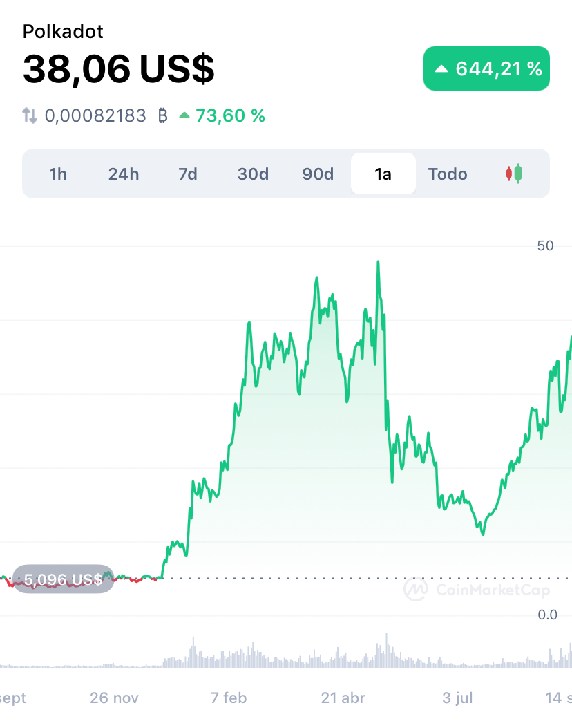The height and width of the screenshot is (728, 572).
Task: Tap the green 644,21 % change badge
Action: pos(486,68)
